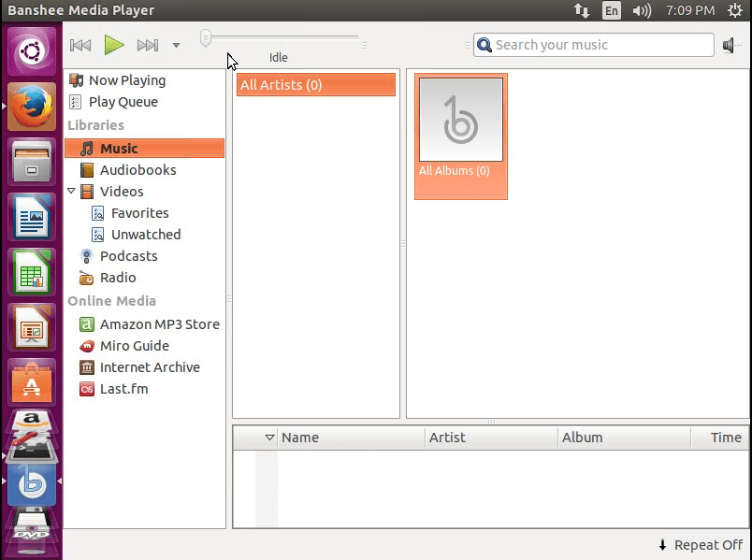Screen dimensions: 752x560
Task: Open the En keyboard layout indicator
Action: (612, 10)
